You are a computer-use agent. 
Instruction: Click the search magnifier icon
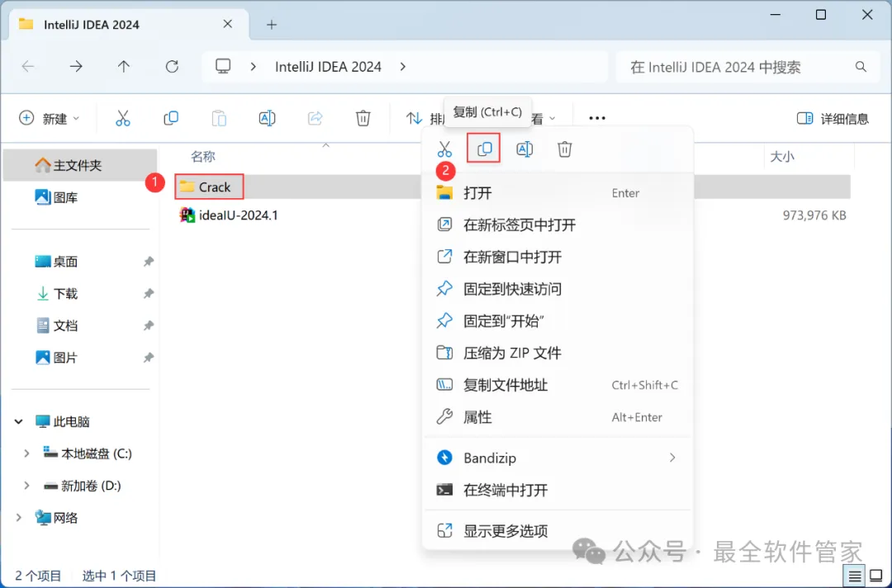pyautogui.click(x=861, y=67)
